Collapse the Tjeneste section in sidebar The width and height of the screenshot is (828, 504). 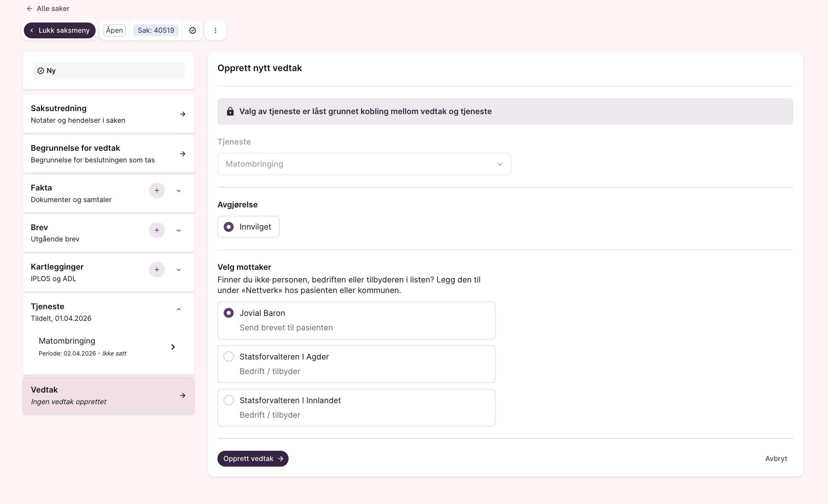tap(179, 309)
